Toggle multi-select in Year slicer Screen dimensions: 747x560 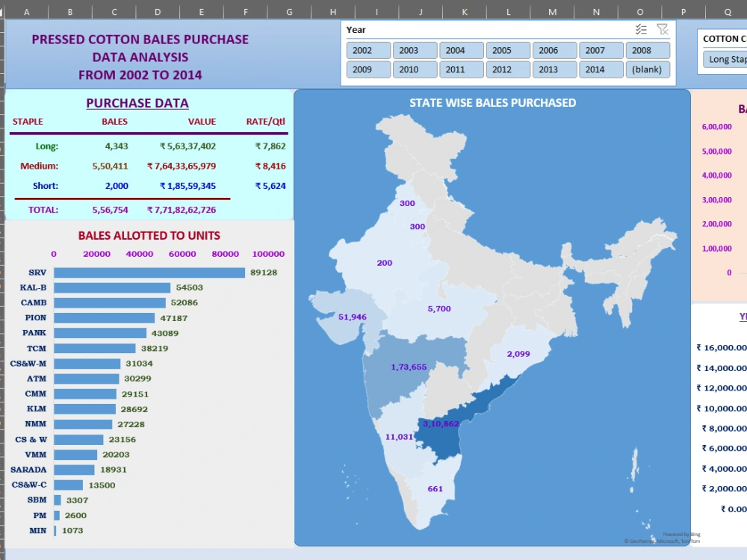pyautogui.click(x=641, y=30)
